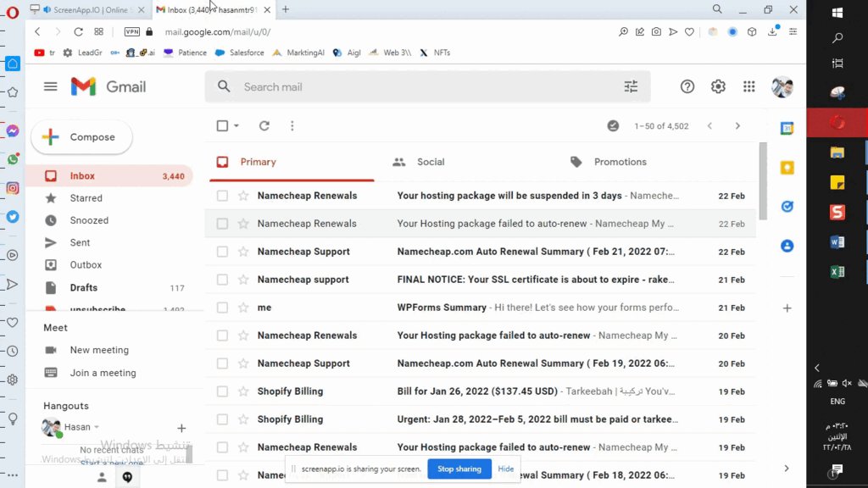Image resolution: width=868 pixels, height=488 pixels.
Task: Go to next page of emails
Action: [x=737, y=125]
